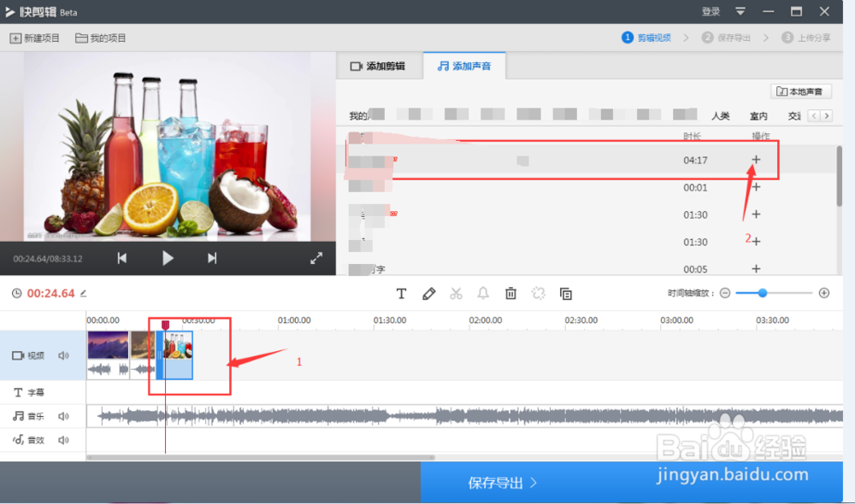Mute the sound effects (音效) track speaker
Image resolution: width=855 pixels, height=504 pixels.
[64, 440]
